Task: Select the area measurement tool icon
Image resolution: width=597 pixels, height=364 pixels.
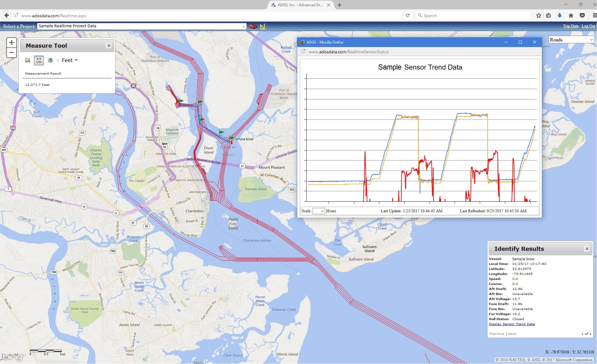Action: click(28, 60)
